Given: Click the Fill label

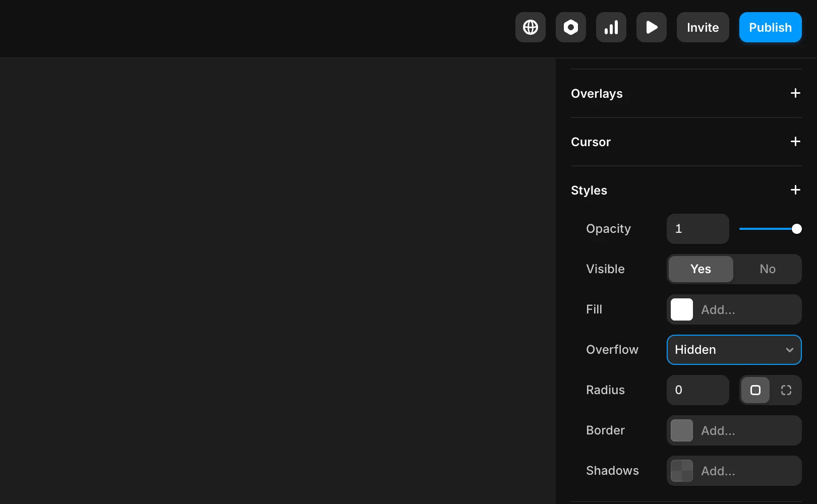Looking at the screenshot, I should tap(594, 309).
